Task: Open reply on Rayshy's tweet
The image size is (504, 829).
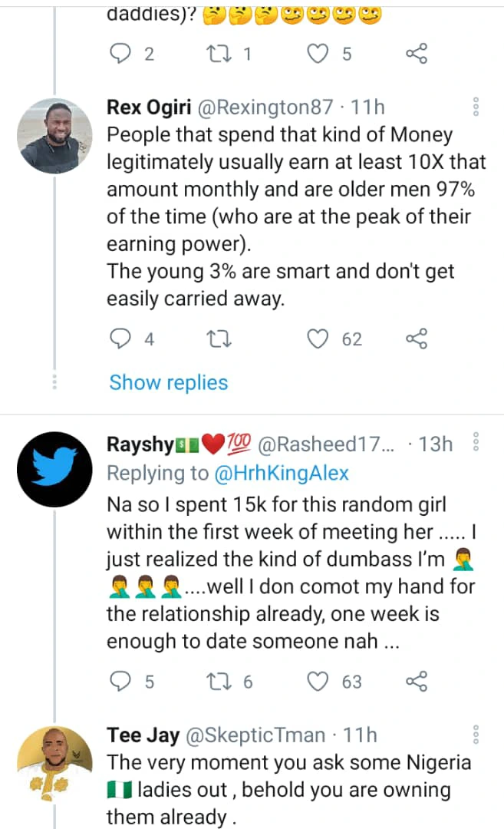Action: coord(121,682)
